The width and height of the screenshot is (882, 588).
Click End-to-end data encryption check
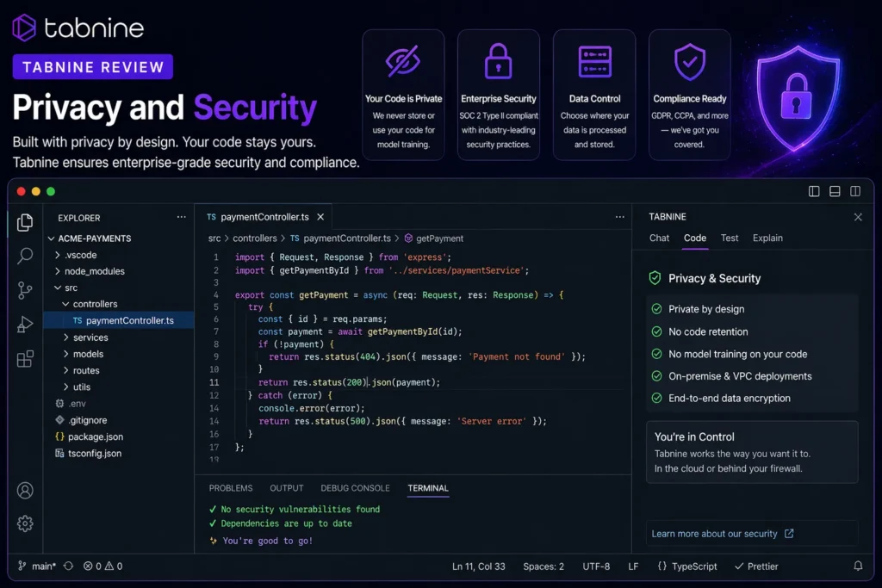656,398
